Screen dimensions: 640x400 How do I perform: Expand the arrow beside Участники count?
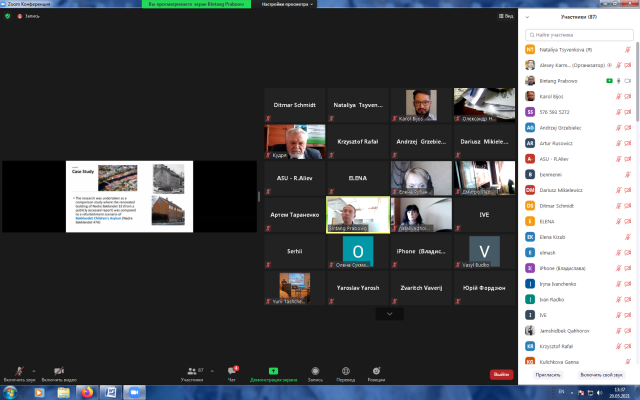(x=212, y=371)
